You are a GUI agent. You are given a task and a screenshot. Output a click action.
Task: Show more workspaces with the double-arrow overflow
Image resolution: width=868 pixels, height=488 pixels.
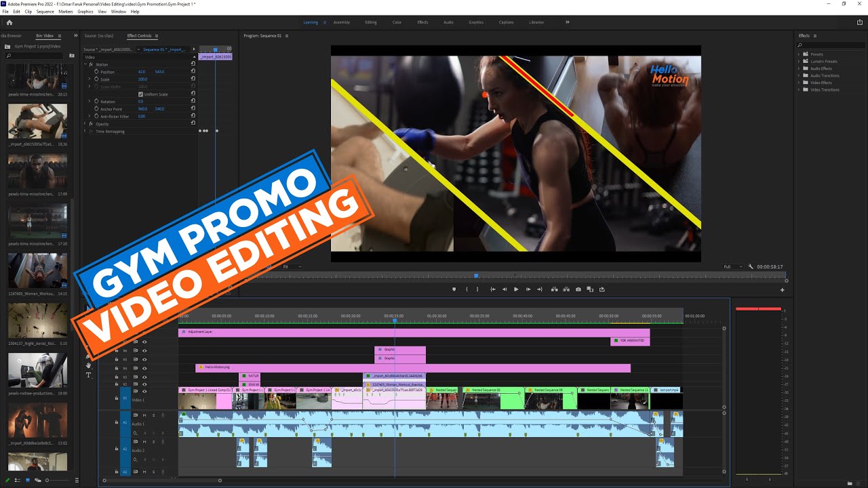pyautogui.click(x=568, y=22)
